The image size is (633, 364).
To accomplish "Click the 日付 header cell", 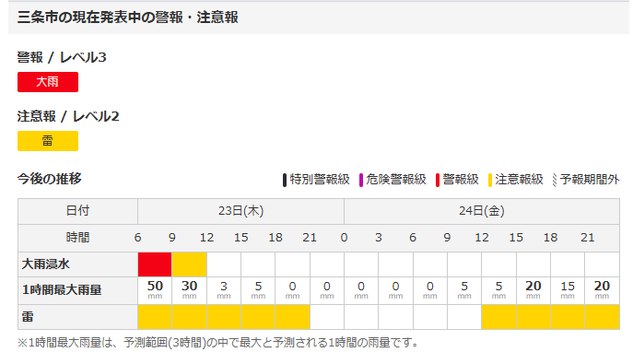I will pyautogui.click(x=77, y=211).
